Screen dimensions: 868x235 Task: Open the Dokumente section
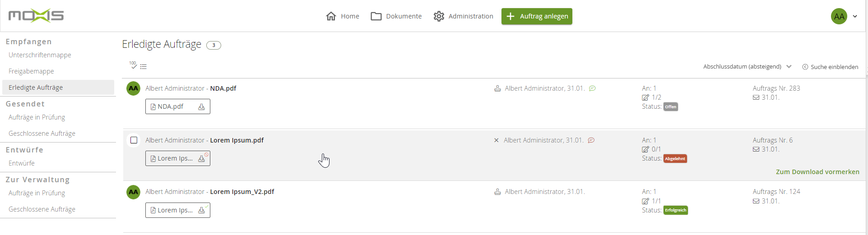pyautogui.click(x=396, y=16)
